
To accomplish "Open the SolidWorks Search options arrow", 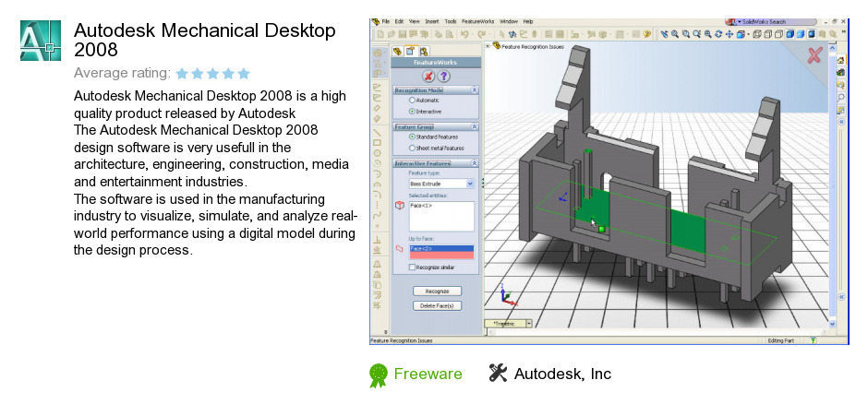I will (739, 21).
